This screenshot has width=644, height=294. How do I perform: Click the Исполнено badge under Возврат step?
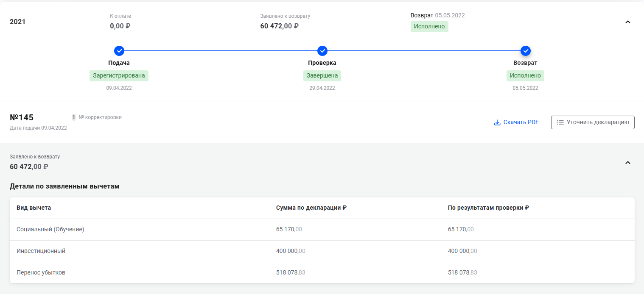pyautogui.click(x=525, y=76)
